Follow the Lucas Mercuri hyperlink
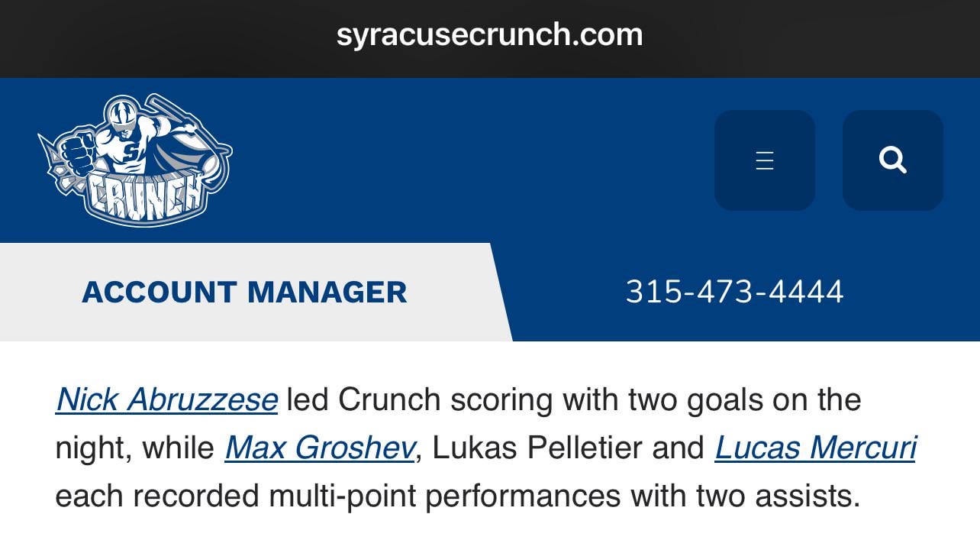This screenshot has width=980, height=540. point(814,448)
